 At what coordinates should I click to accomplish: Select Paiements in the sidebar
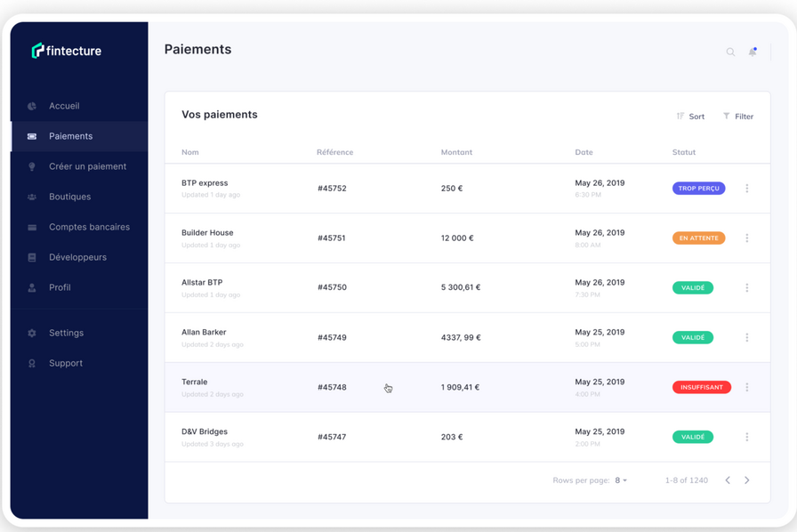click(79, 136)
